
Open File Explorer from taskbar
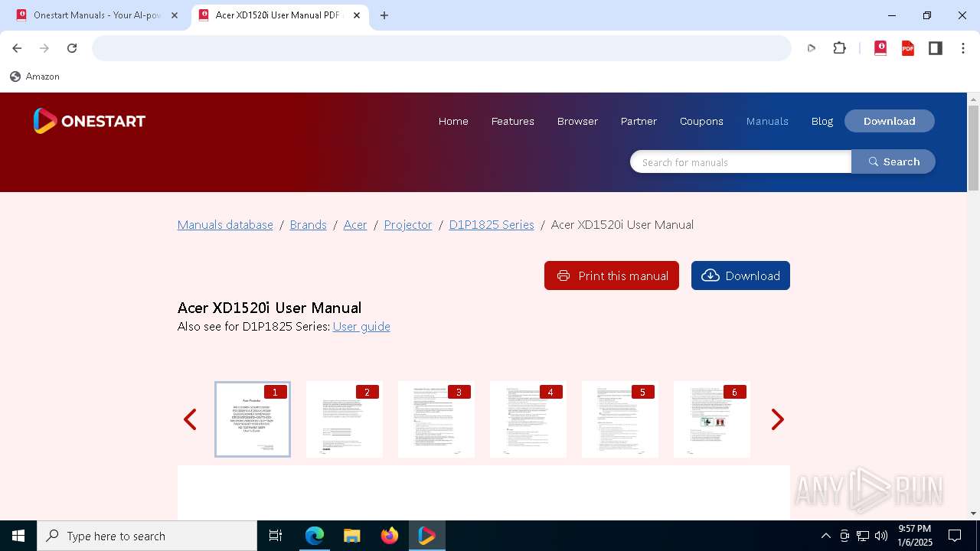coord(351,536)
